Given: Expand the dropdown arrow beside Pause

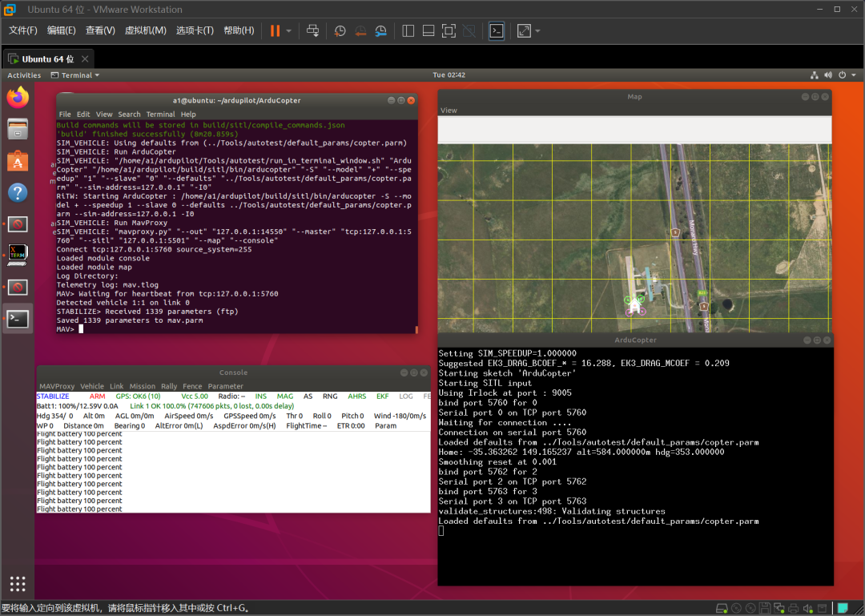Looking at the screenshot, I should 289,31.
